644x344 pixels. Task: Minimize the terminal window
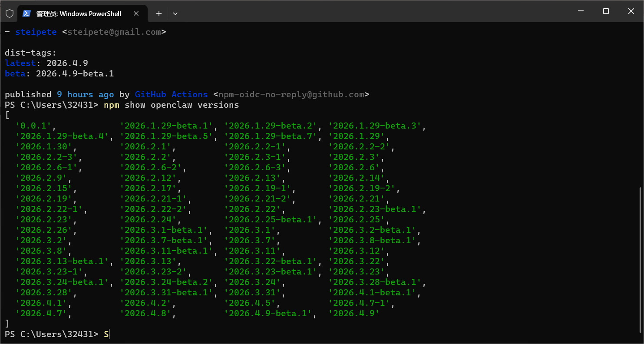coord(580,11)
